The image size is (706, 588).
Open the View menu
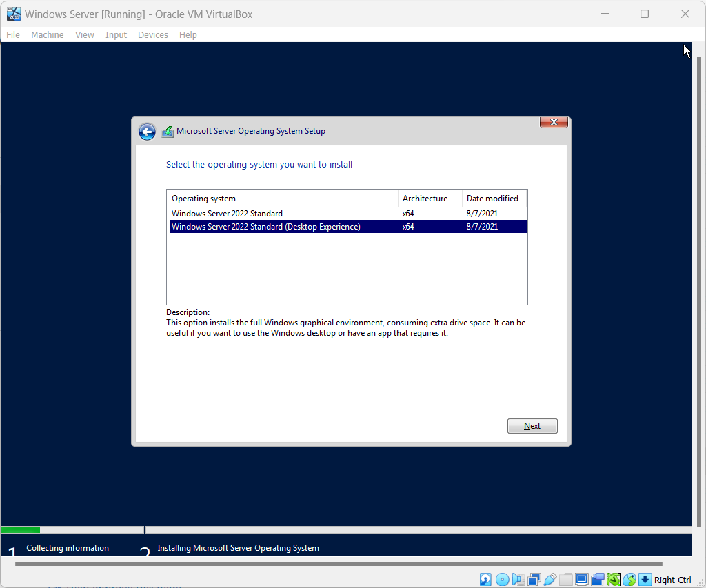click(x=85, y=34)
